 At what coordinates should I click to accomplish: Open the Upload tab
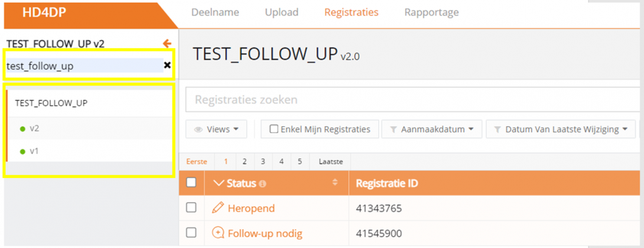(x=281, y=12)
